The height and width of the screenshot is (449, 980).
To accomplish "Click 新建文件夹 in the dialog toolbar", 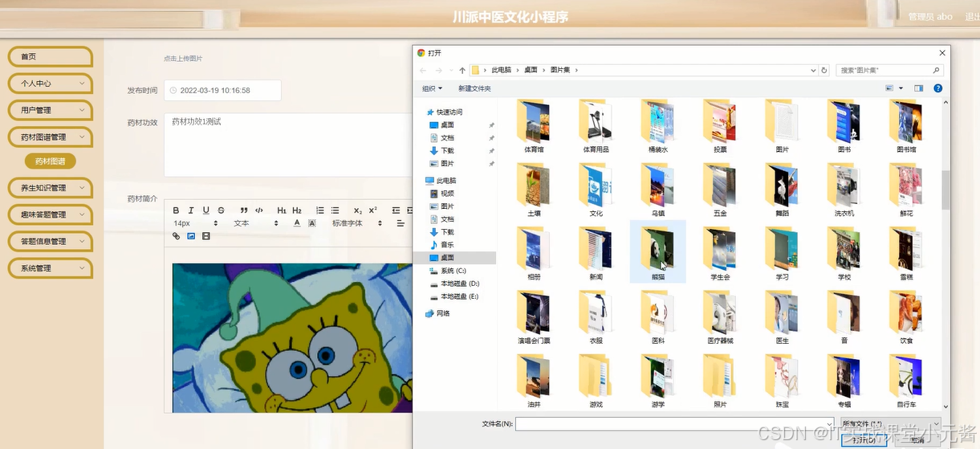I will coord(474,88).
